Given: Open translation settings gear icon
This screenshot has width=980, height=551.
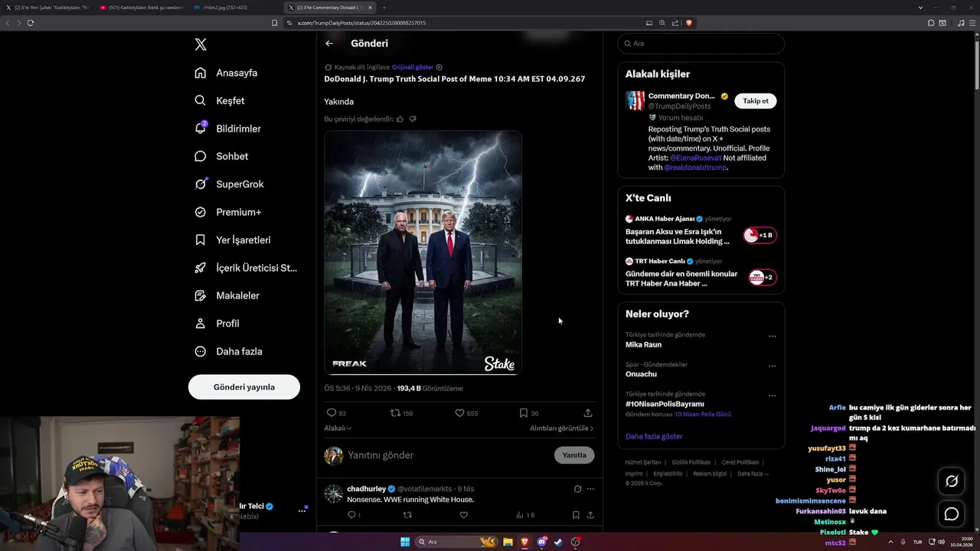Looking at the screenshot, I should [439, 67].
